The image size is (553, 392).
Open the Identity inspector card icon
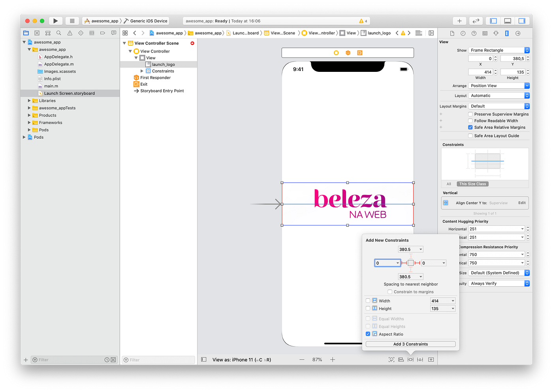pyautogui.click(x=485, y=33)
